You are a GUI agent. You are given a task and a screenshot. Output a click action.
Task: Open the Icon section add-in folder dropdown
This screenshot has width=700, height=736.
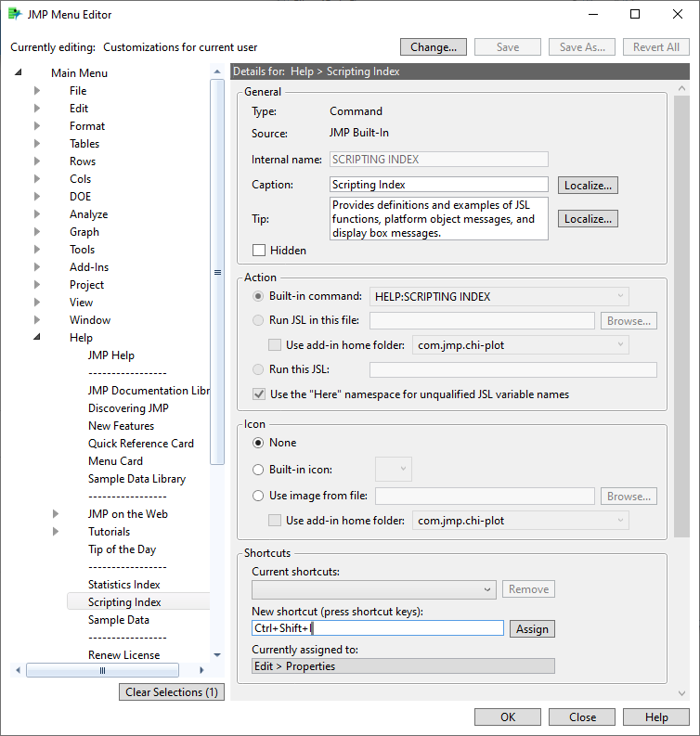pyautogui.click(x=520, y=521)
